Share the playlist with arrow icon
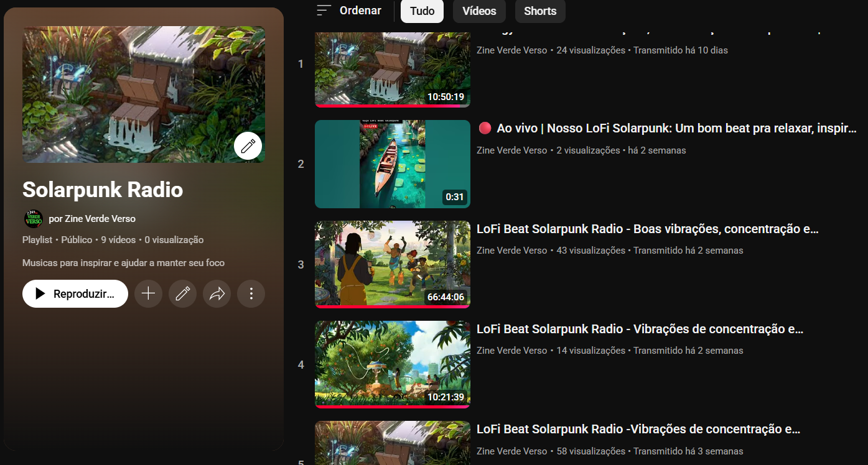 click(x=217, y=294)
